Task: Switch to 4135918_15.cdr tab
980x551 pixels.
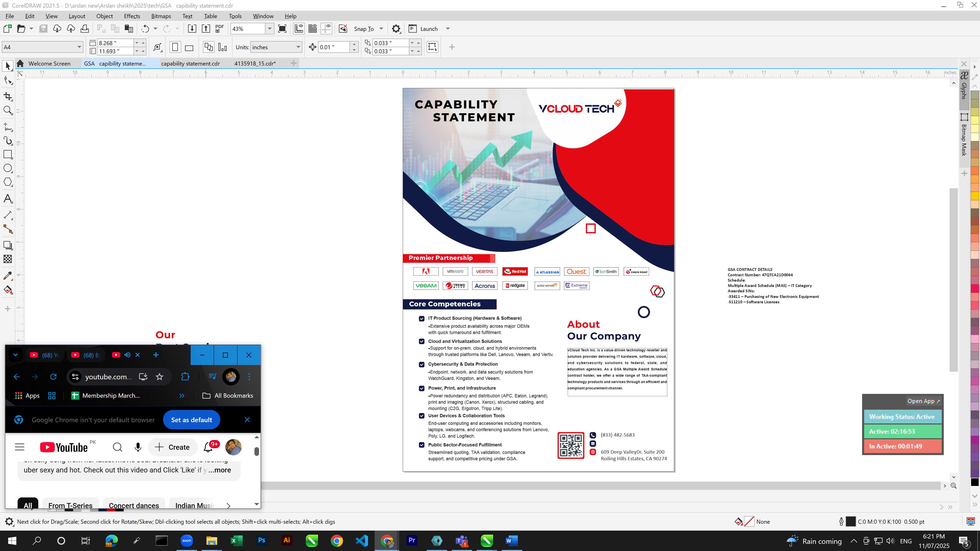Action: (x=255, y=64)
